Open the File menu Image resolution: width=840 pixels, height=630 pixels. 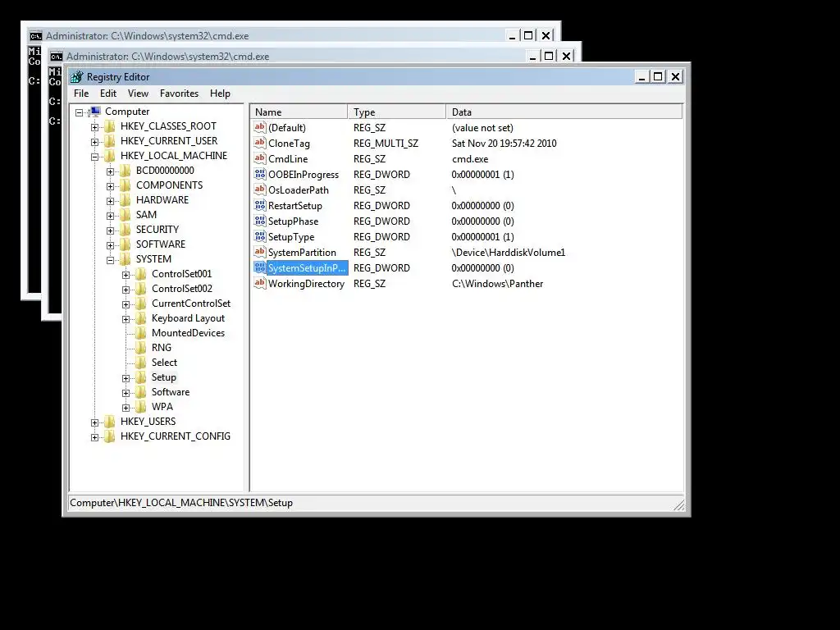click(x=81, y=94)
